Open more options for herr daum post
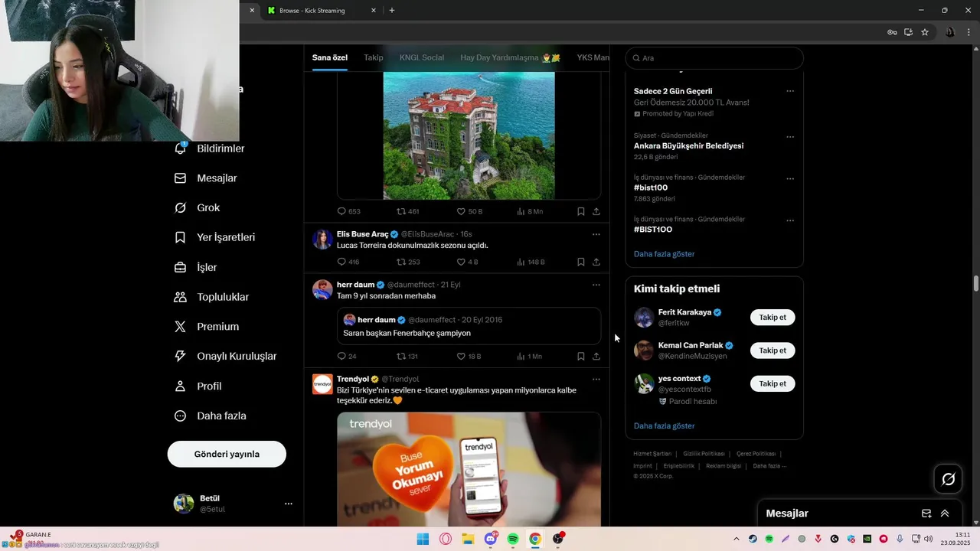Image resolution: width=980 pixels, height=551 pixels. (x=596, y=285)
